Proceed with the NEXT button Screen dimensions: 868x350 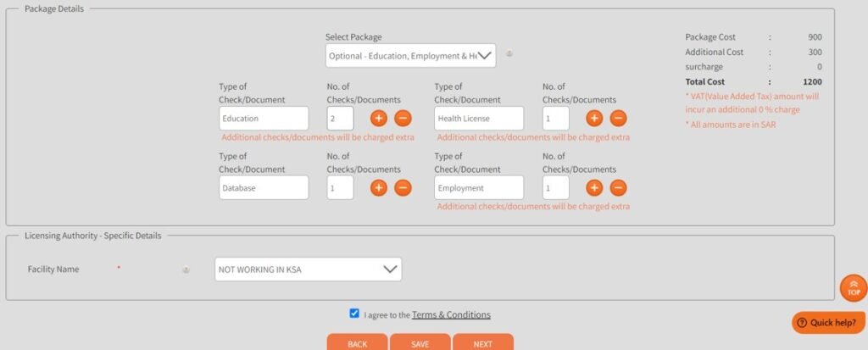tap(482, 343)
